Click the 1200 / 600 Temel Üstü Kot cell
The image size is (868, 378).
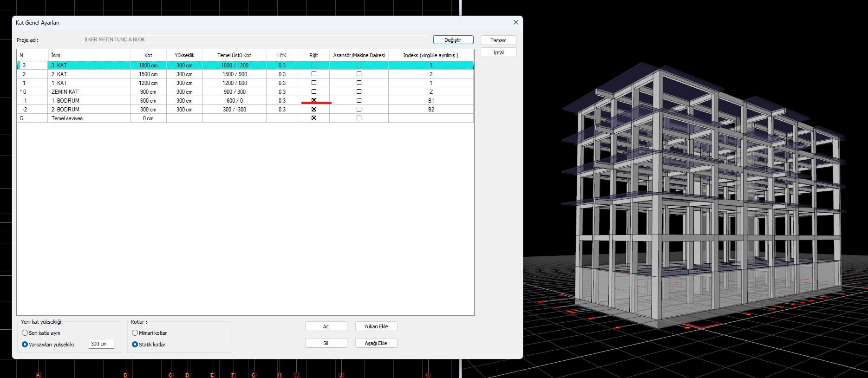(235, 83)
